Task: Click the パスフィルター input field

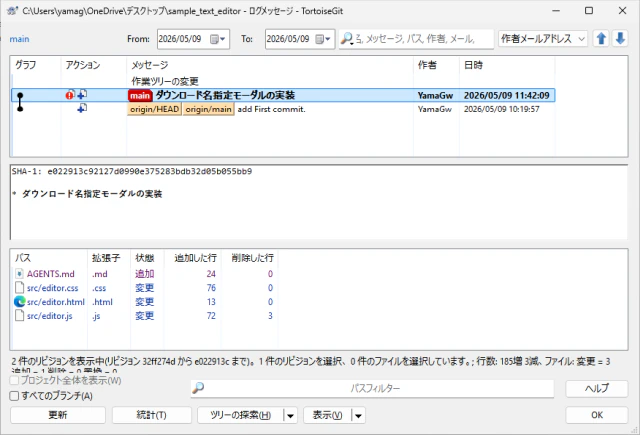Action: point(372,388)
